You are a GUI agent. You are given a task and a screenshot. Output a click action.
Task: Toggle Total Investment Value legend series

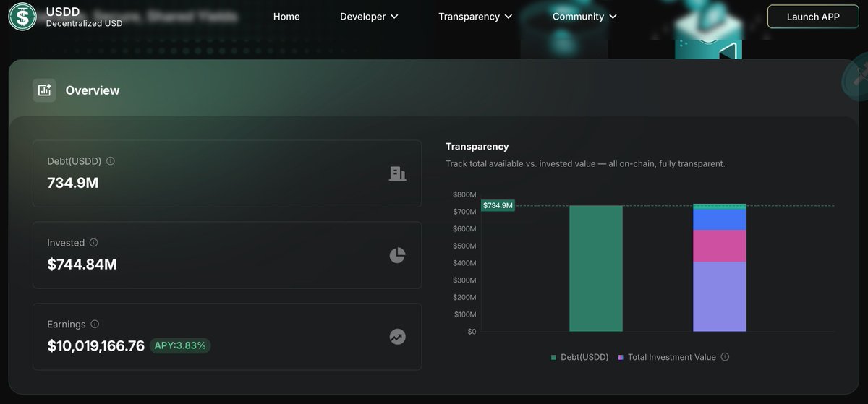click(667, 357)
